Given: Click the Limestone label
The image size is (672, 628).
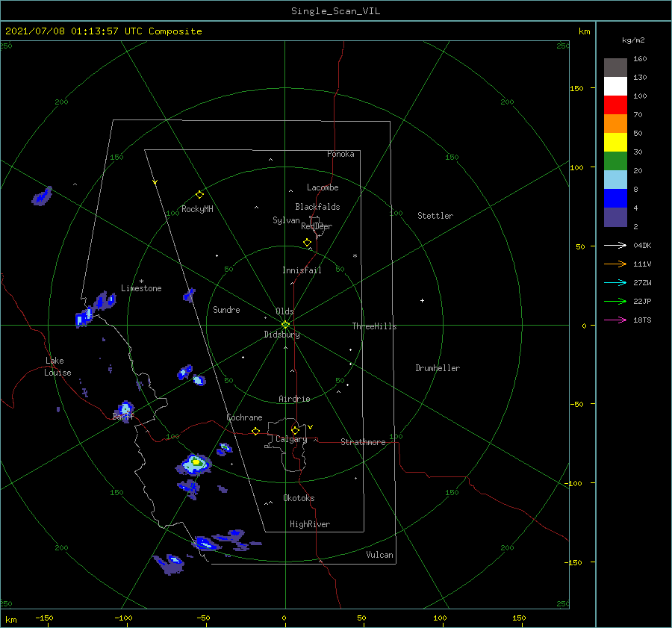Looking at the screenshot, I should [x=141, y=288].
